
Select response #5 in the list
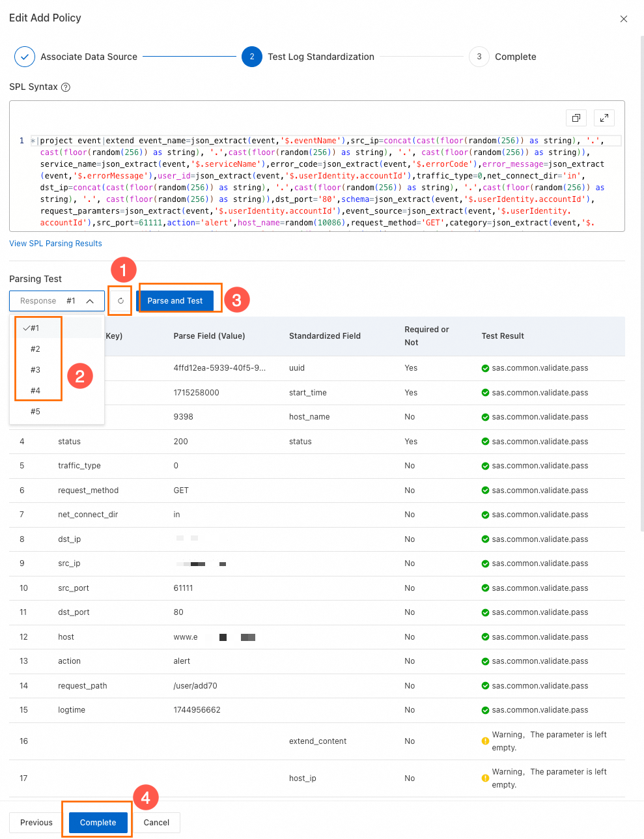point(57,412)
